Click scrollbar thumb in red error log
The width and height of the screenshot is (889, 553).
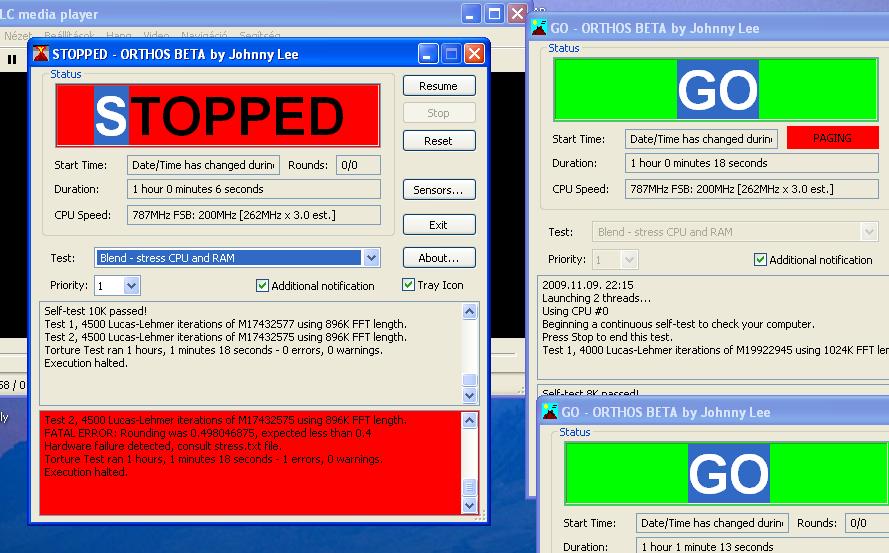[x=469, y=487]
